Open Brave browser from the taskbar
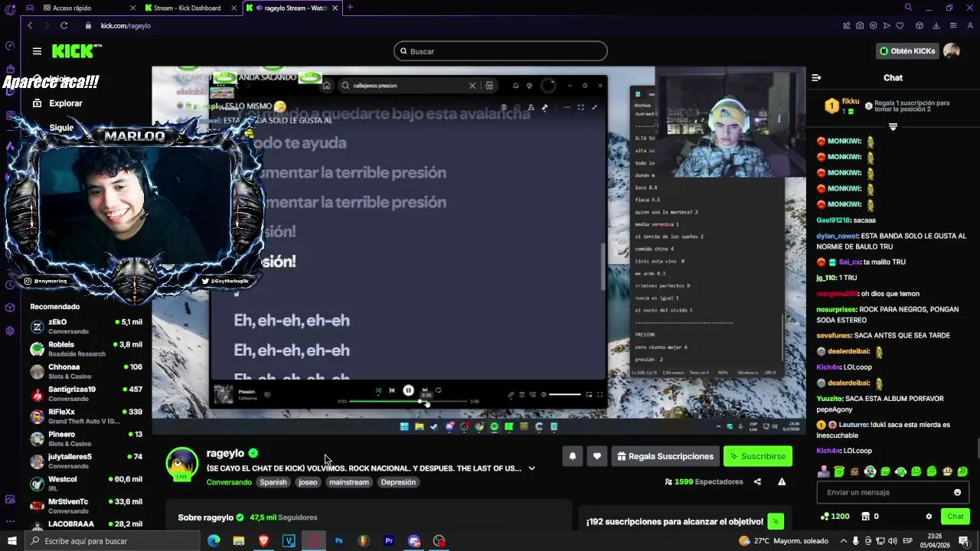This screenshot has height=551, width=980. [264, 541]
